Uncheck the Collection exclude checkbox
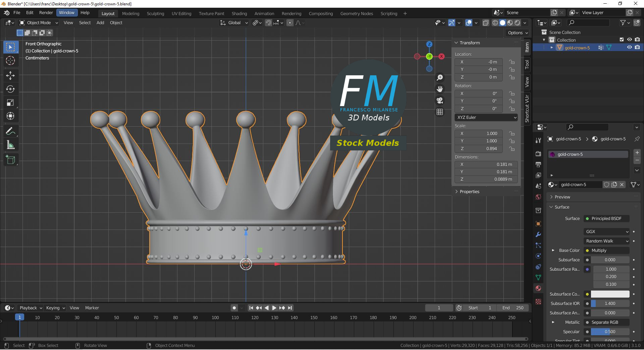Viewport: 644px width, 350px height. [622, 40]
